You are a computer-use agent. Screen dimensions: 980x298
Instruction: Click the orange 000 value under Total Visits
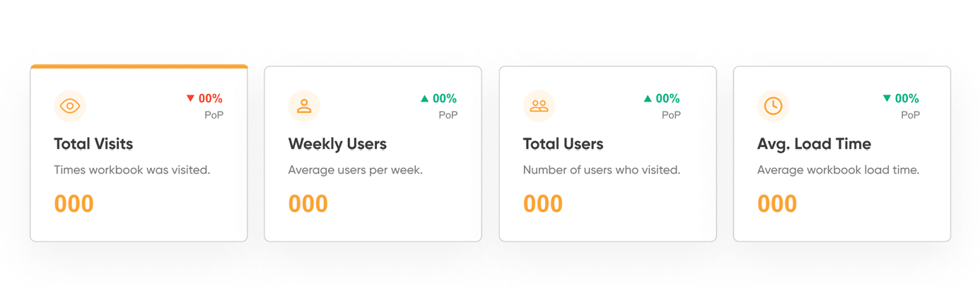tap(74, 204)
